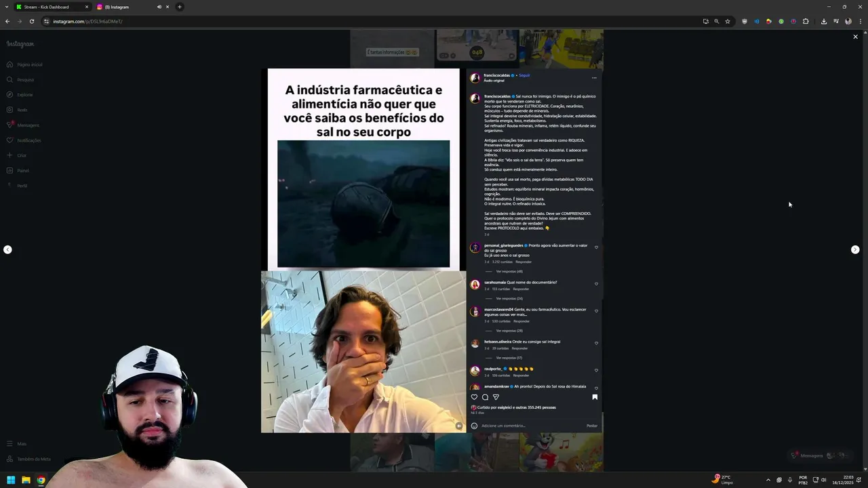Open Explorar in Instagram sidebar
Image resolution: width=868 pixels, height=488 pixels.
coord(20,95)
